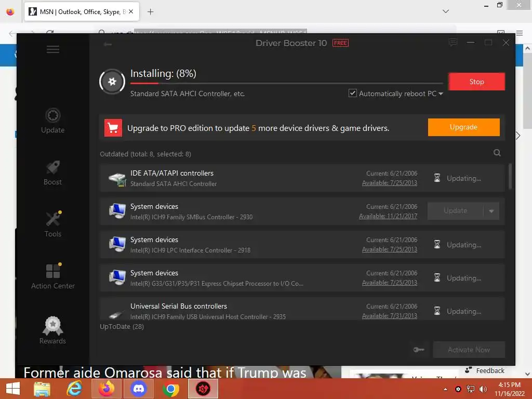Click the Outdated (total: 8, selected: 8) label
532x399 pixels.
click(145, 154)
